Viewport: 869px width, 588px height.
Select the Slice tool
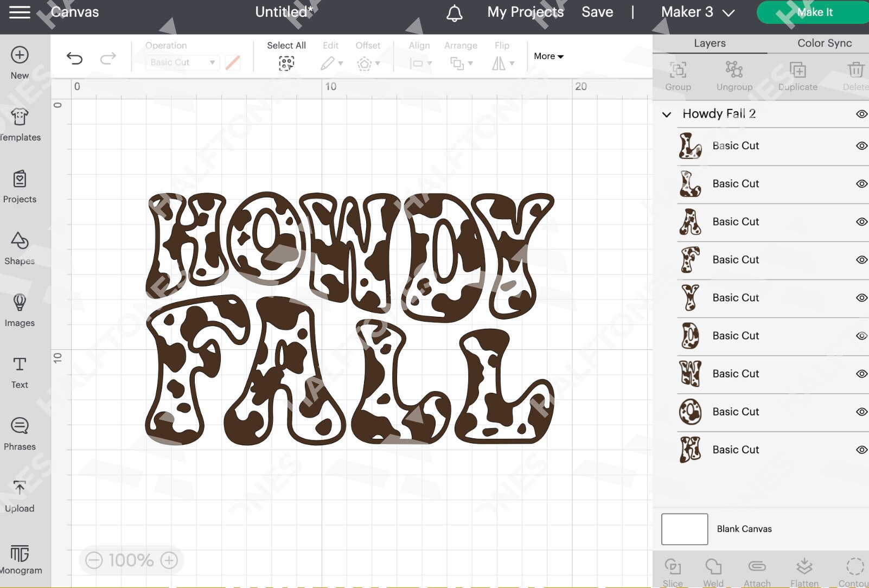pos(673,570)
